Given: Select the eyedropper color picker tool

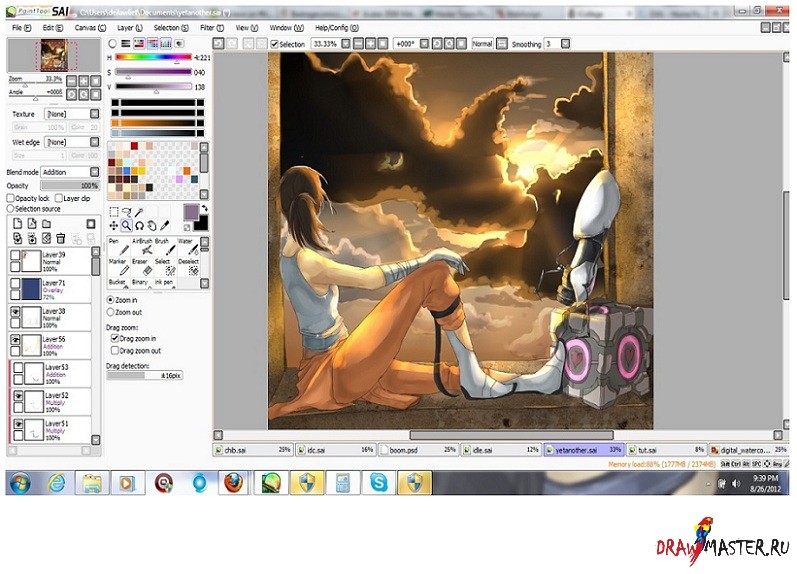Looking at the screenshot, I should [x=164, y=226].
